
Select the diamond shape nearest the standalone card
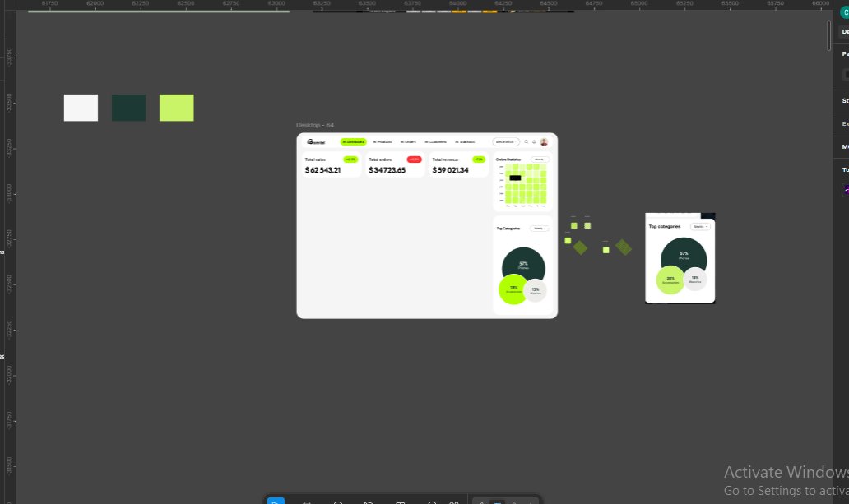pos(624,247)
